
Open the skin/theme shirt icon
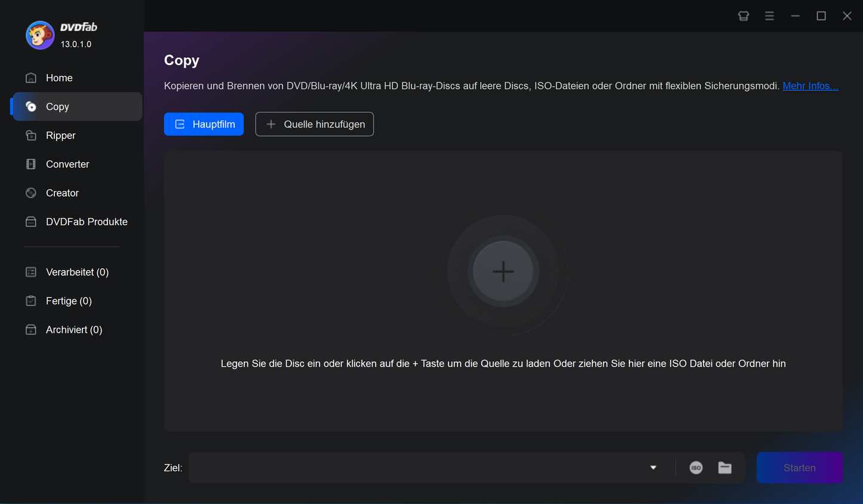(744, 16)
